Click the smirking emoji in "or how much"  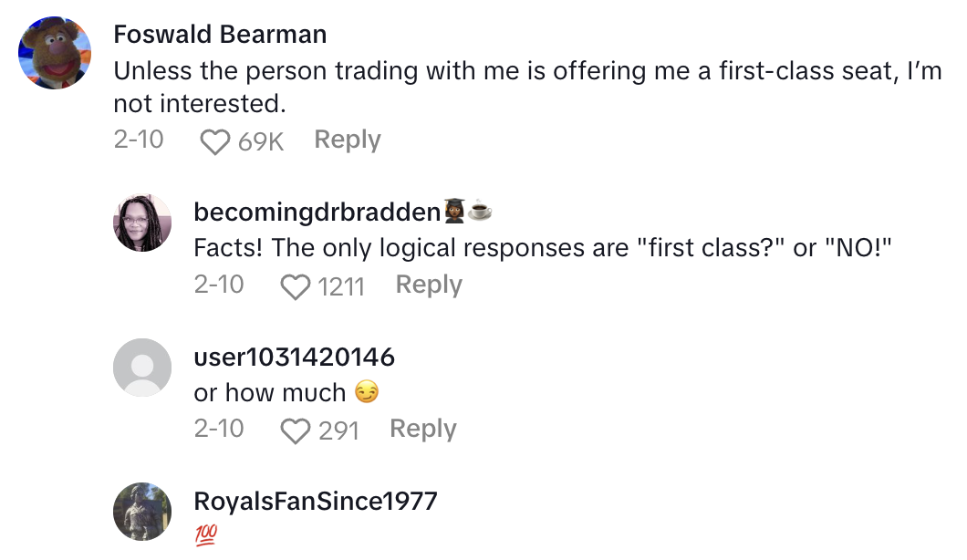367,393
